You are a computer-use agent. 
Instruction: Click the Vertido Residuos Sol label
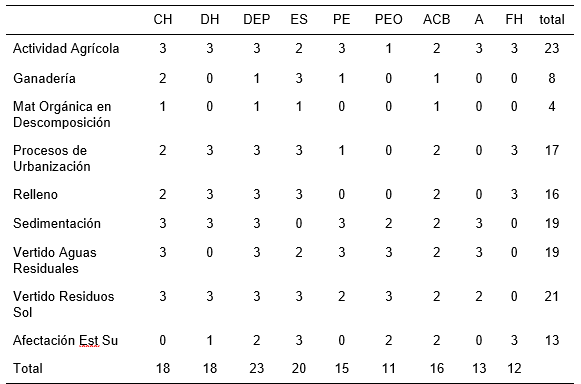pyautogui.click(x=63, y=304)
